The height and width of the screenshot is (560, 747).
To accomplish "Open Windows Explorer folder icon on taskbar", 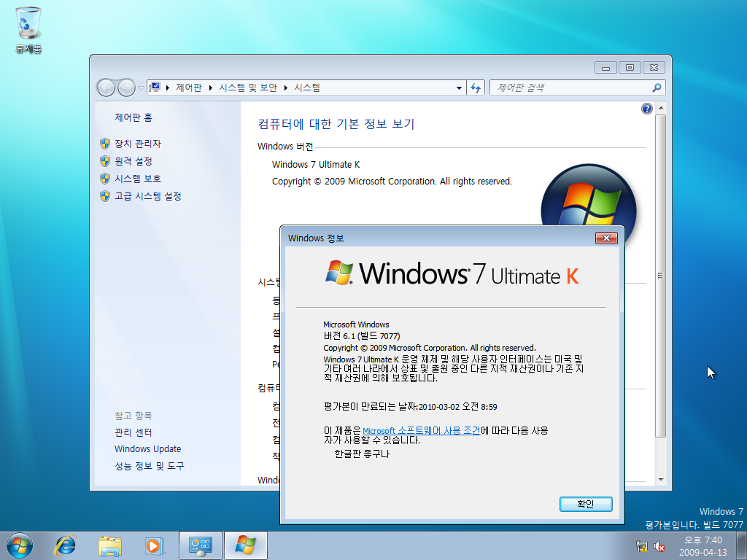I will tap(110, 545).
